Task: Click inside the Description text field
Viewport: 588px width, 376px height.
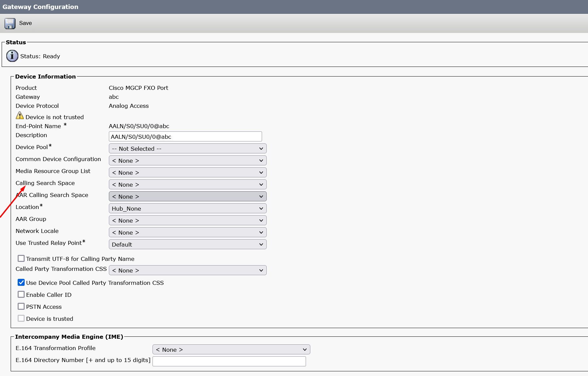Action: tap(185, 136)
